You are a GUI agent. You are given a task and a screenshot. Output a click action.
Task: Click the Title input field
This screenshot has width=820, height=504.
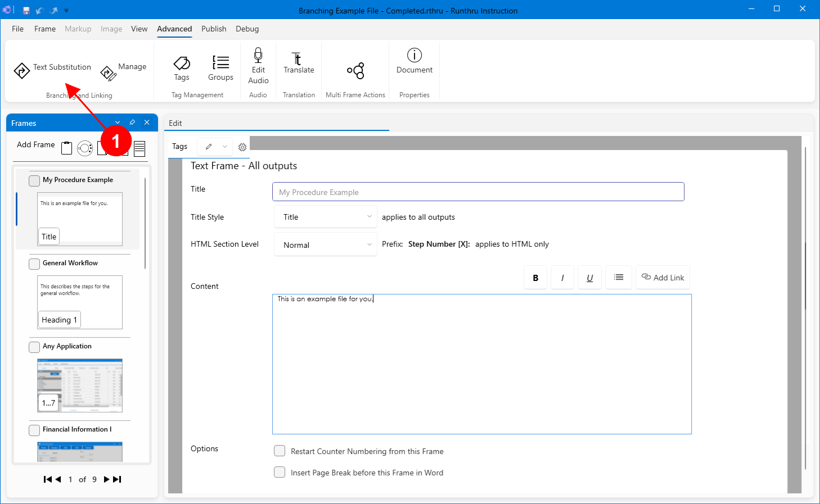478,192
